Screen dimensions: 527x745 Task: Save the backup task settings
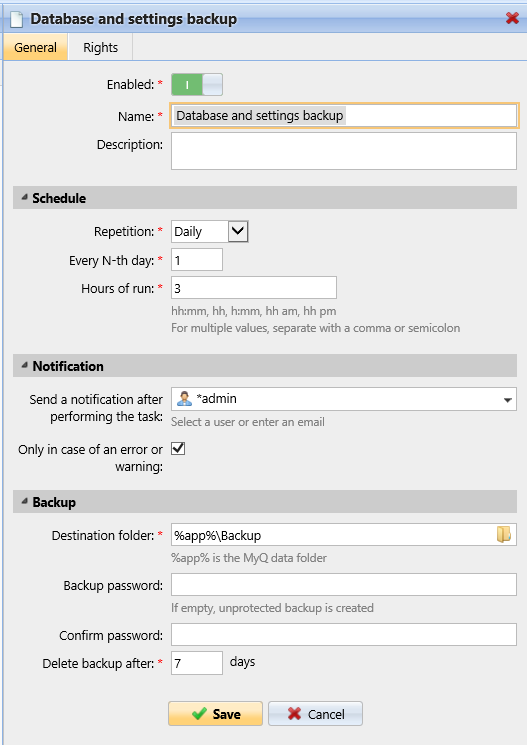tap(215, 713)
